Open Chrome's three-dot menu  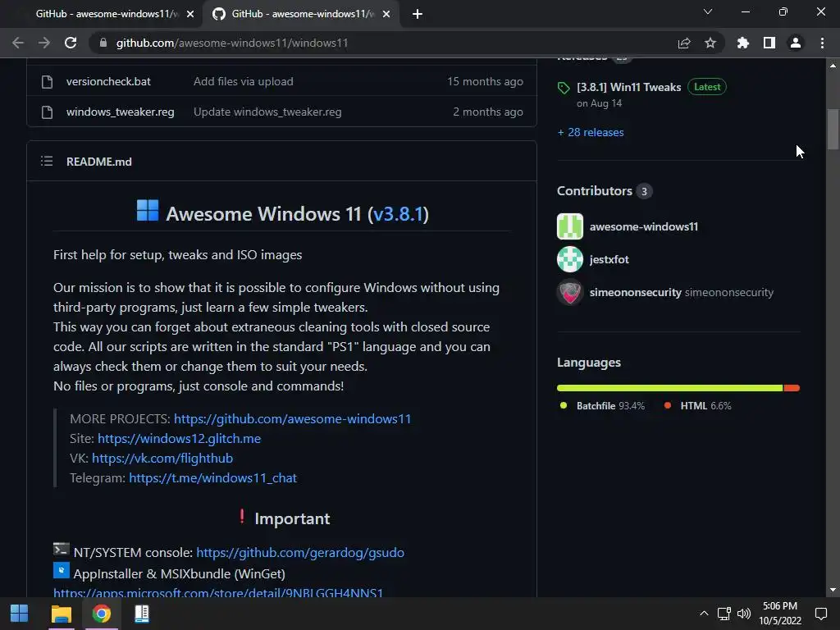(822, 43)
